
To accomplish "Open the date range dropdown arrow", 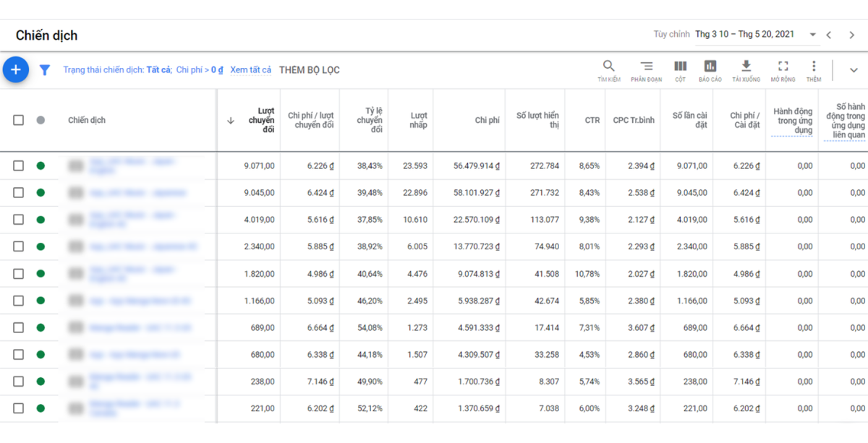I will [813, 35].
